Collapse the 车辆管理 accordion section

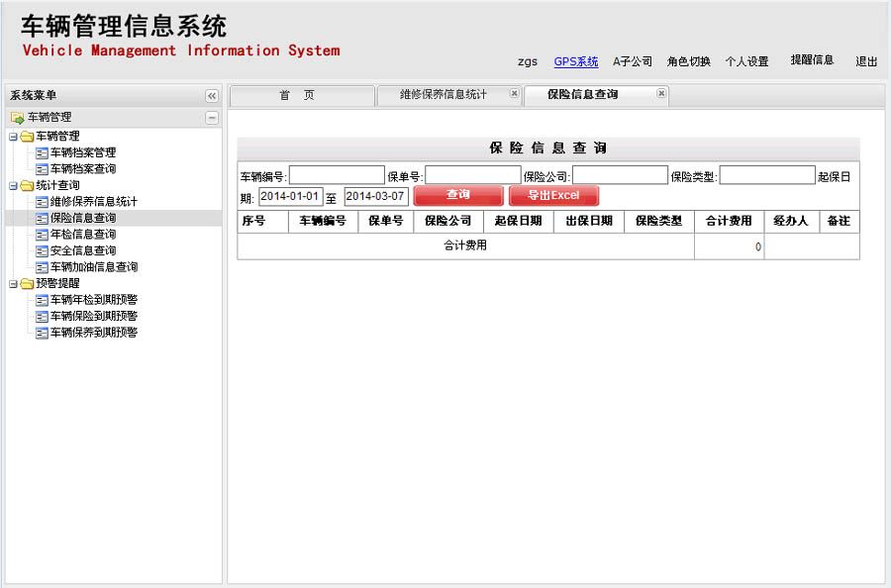tap(211, 118)
